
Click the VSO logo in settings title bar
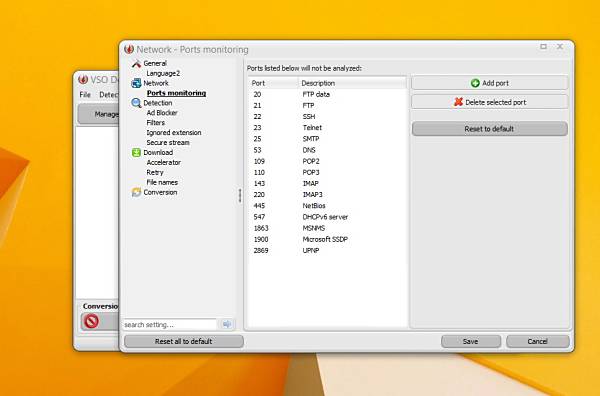coord(129,49)
